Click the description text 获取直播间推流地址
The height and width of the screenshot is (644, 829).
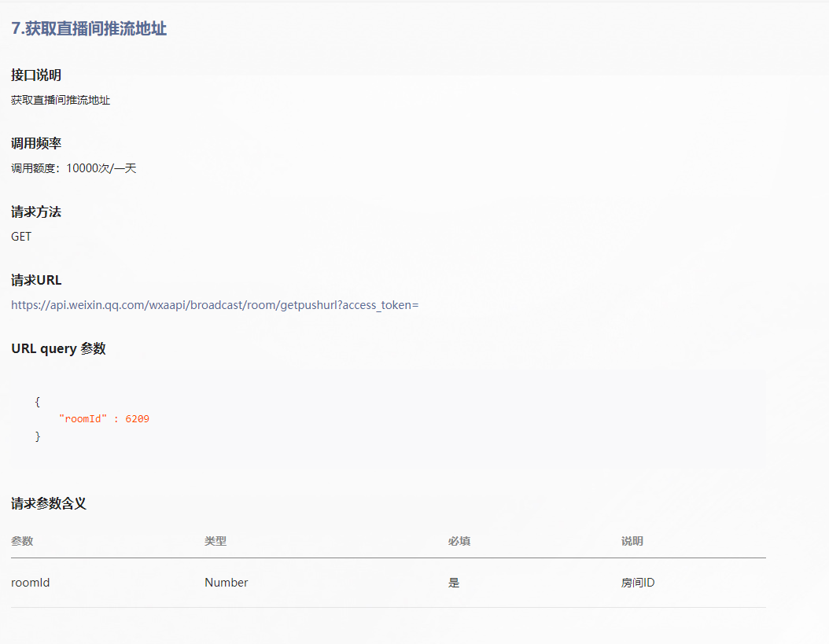pos(61,100)
